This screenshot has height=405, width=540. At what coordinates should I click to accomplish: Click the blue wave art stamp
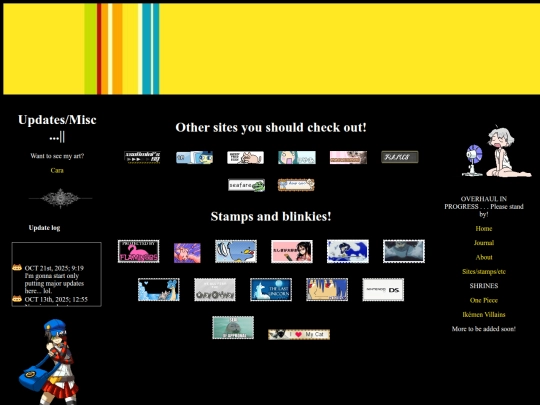348,251
